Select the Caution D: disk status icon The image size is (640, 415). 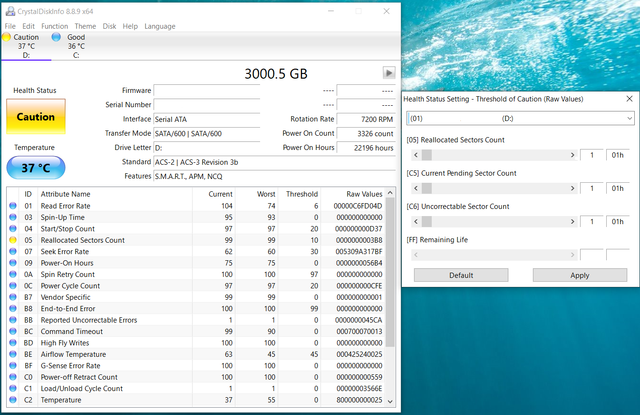(x=7, y=37)
